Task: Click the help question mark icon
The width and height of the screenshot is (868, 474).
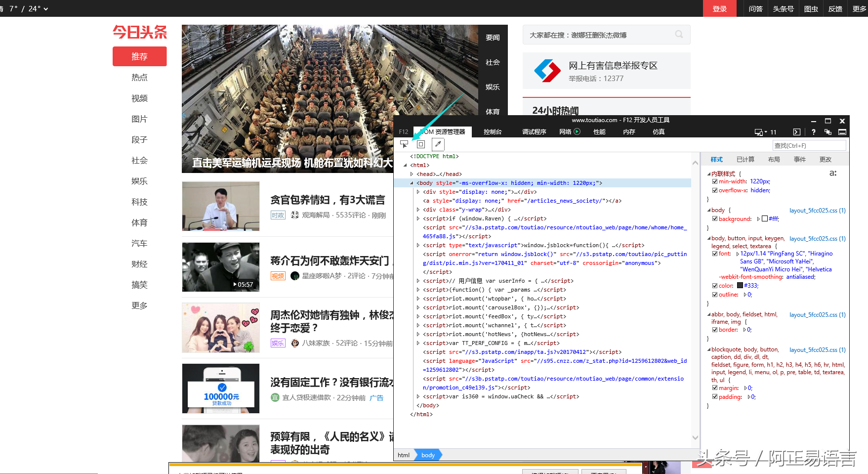Action: pos(814,132)
